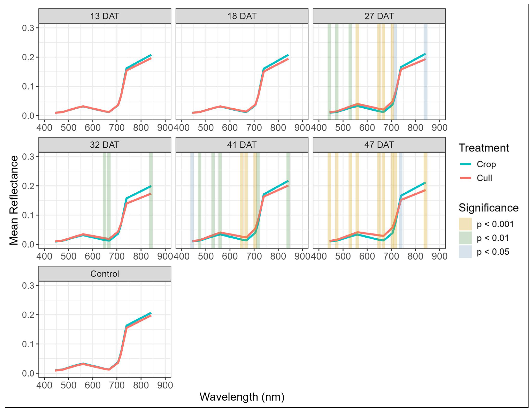Click the 500 tick under the 13 DAT panel

(68, 127)
